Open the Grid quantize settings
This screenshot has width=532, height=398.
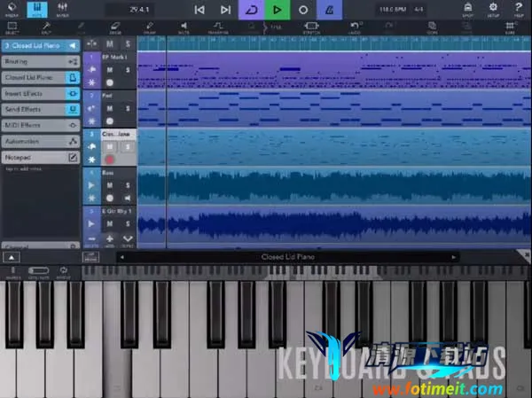point(510,27)
